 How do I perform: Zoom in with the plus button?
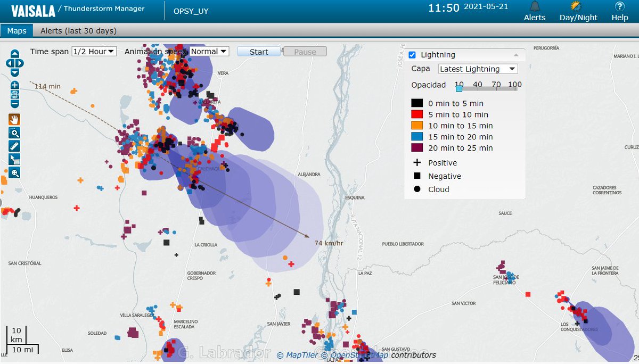[14, 85]
